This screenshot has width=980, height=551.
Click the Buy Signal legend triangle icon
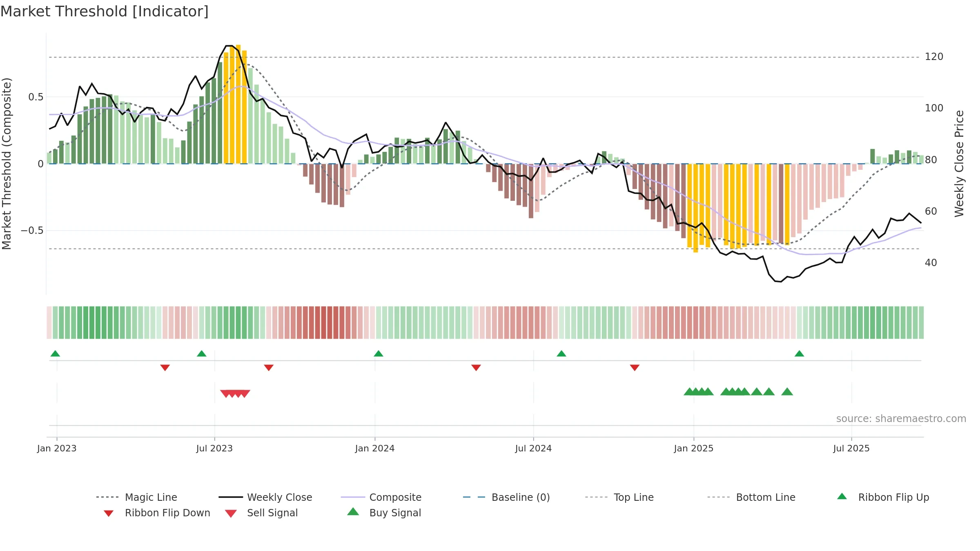(x=353, y=511)
